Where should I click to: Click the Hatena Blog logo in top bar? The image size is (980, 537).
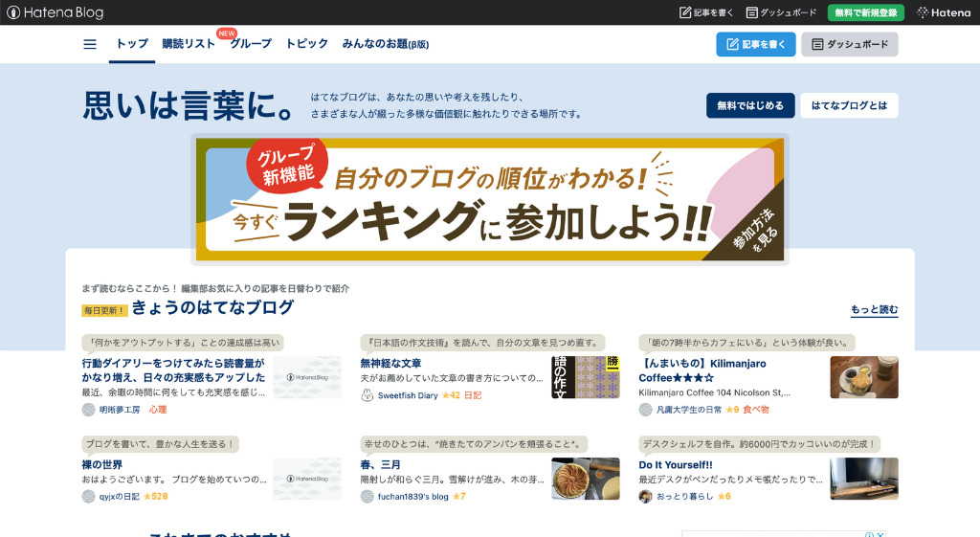[x=55, y=12]
